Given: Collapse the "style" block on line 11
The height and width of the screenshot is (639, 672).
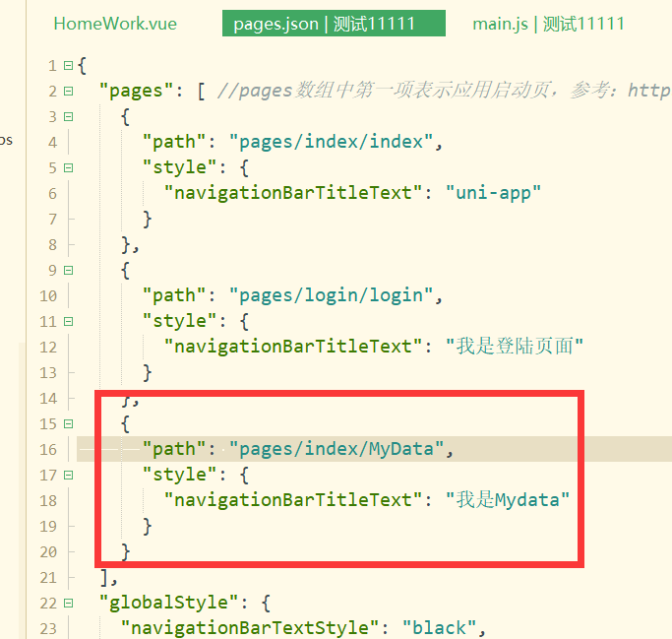Looking at the screenshot, I should pos(68,321).
